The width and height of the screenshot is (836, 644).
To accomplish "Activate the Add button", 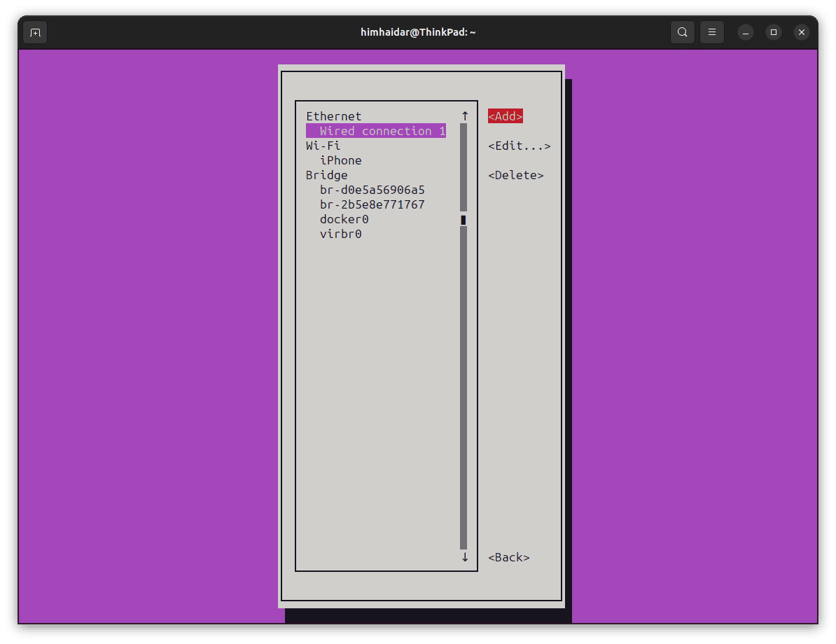I will pos(505,115).
